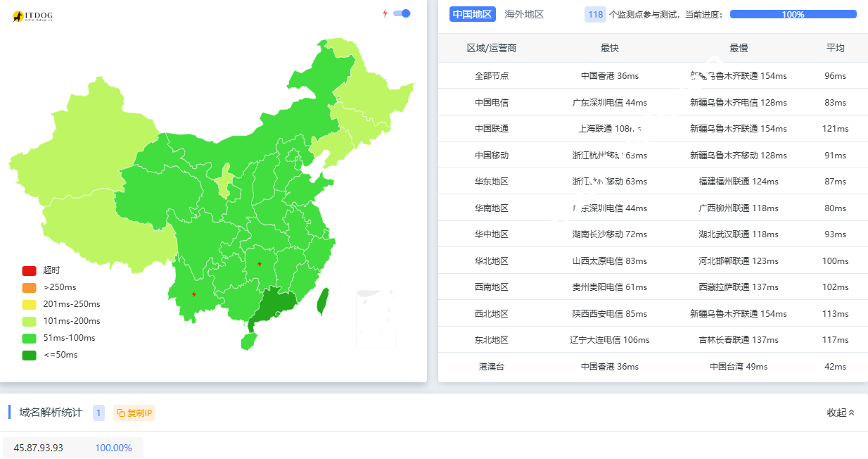Select the 东北地区 row label

[x=492, y=339]
